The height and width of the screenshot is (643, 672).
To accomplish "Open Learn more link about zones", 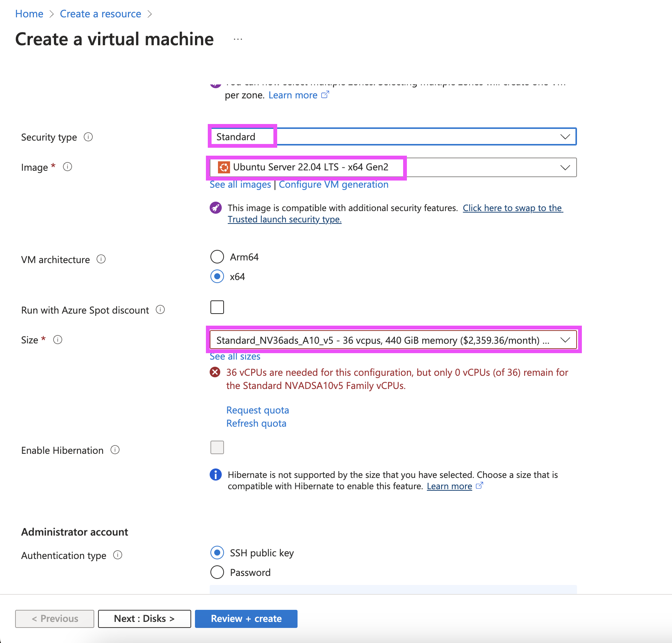I will pos(293,95).
